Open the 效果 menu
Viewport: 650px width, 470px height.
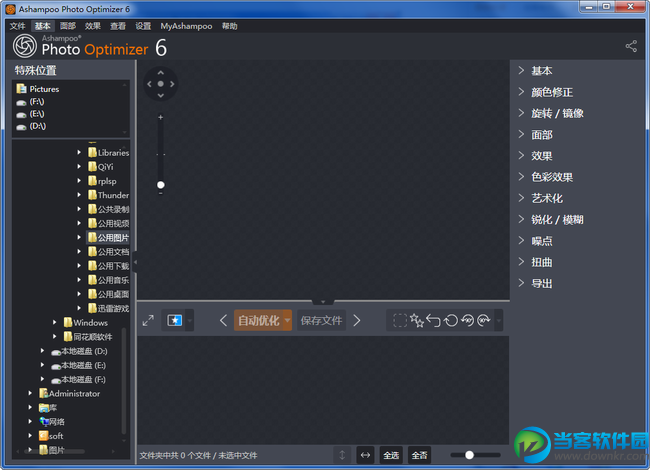click(93, 26)
